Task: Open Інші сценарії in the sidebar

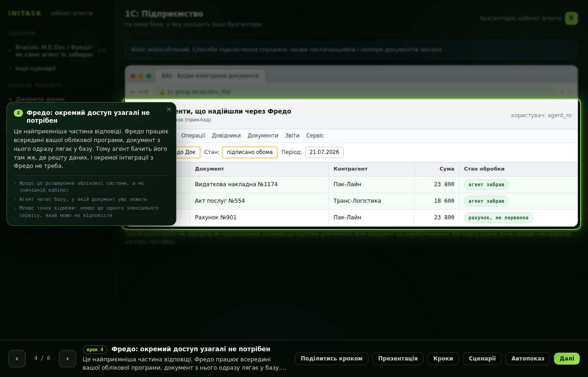Action: point(35,68)
